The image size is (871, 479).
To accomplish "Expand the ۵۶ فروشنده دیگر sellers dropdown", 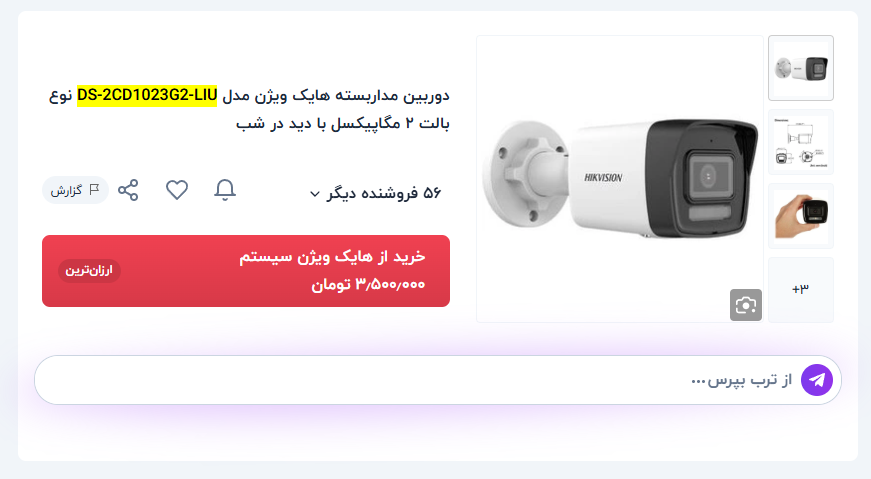I will point(375,193).
